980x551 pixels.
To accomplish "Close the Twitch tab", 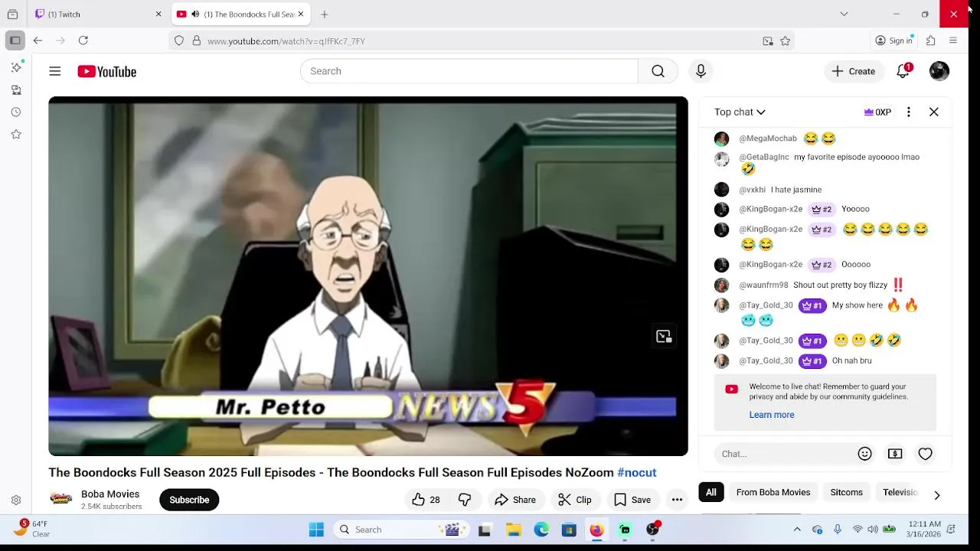I will pos(158,14).
